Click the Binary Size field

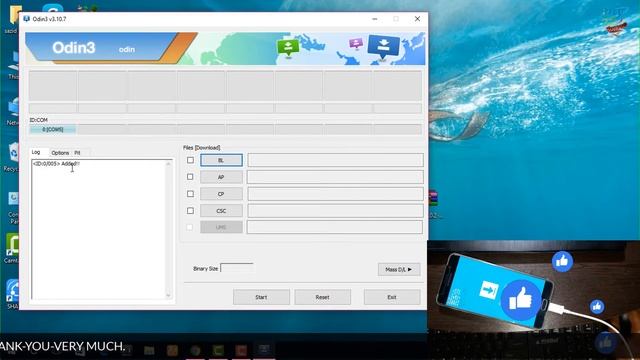click(237, 268)
